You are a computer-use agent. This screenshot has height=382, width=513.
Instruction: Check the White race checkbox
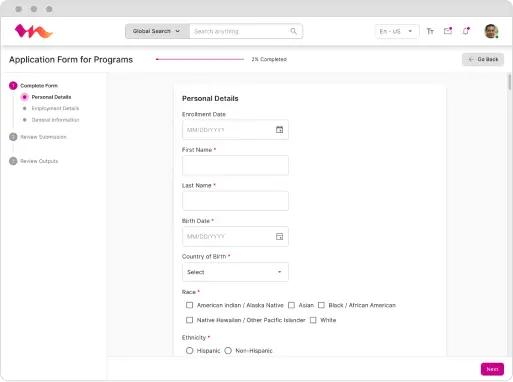313,320
